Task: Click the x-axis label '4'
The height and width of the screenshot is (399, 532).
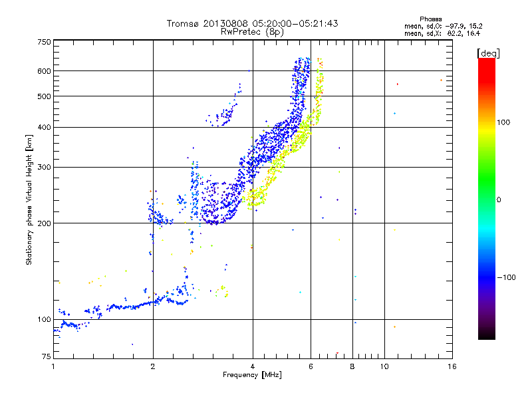Action: pos(253,366)
